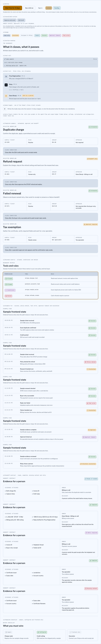
Task: Click the Handoff only badge on Refund request
Action: point(92,159)
